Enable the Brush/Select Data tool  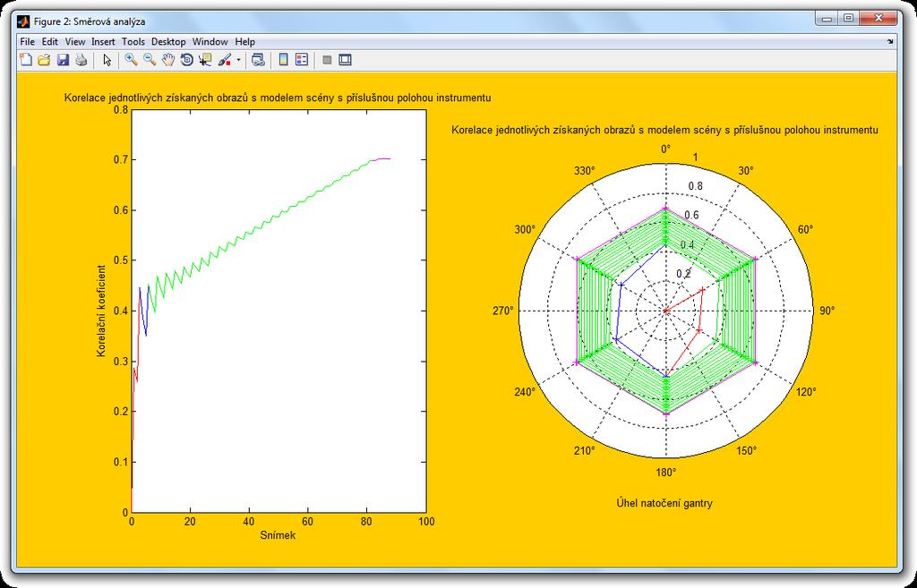(225, 60)
